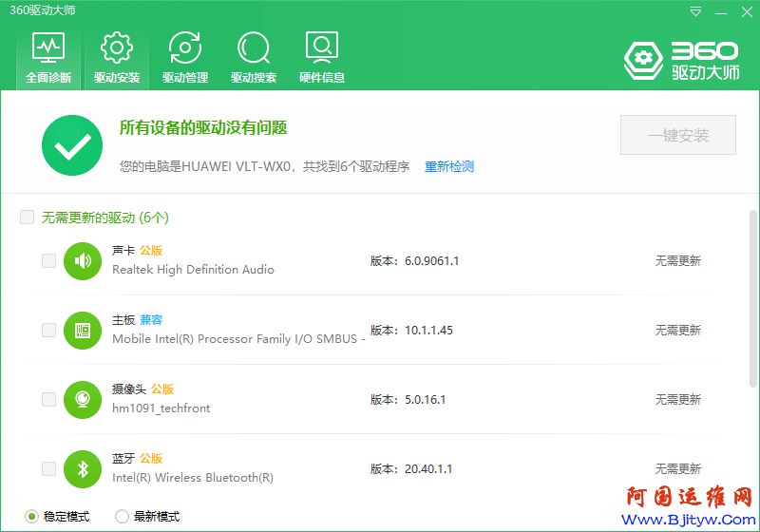Check the 摄像头 camera driver checkbox

48,399
